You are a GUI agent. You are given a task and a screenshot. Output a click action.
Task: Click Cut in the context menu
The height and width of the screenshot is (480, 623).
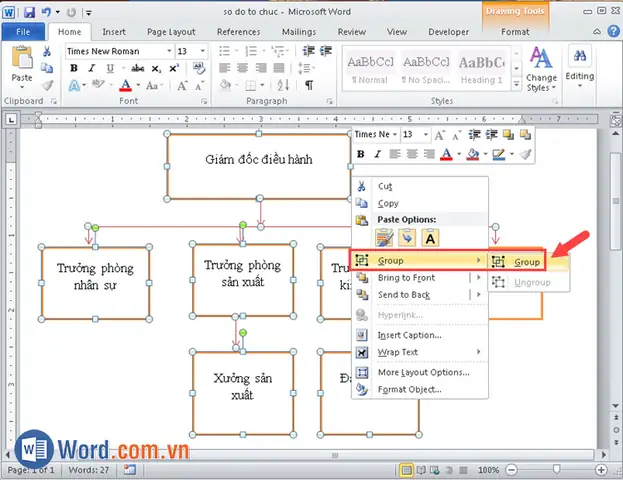pyautogui.click(x=420, y=186)
